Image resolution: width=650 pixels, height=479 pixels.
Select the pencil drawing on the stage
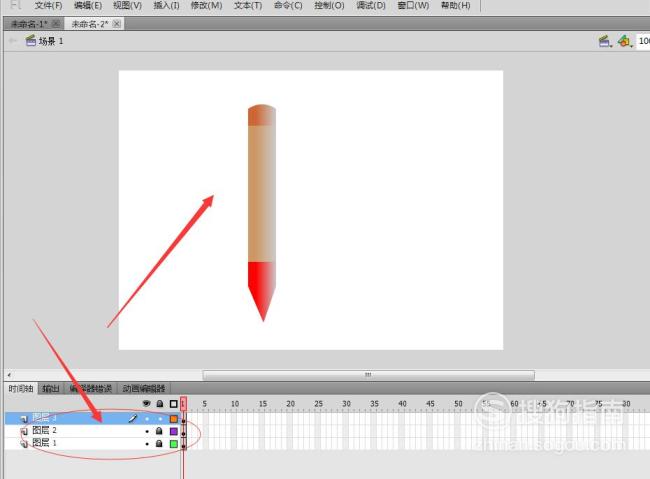tap(262, 212)
